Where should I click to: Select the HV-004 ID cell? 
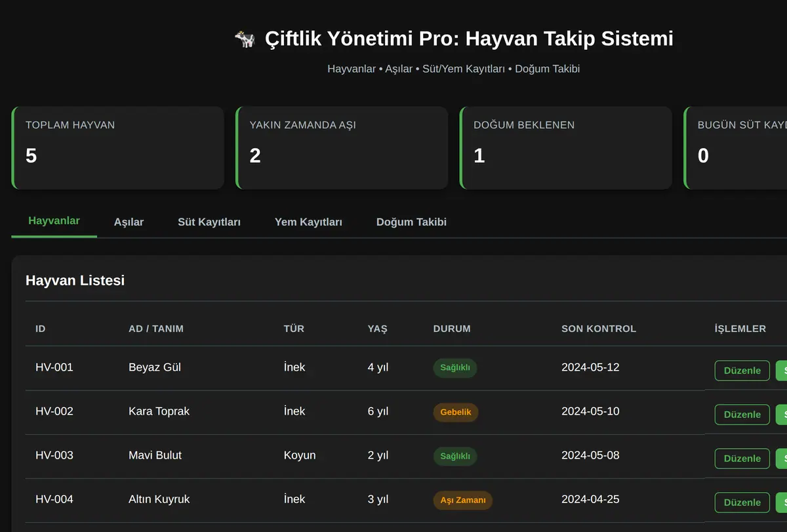click(x=54, y=499)
